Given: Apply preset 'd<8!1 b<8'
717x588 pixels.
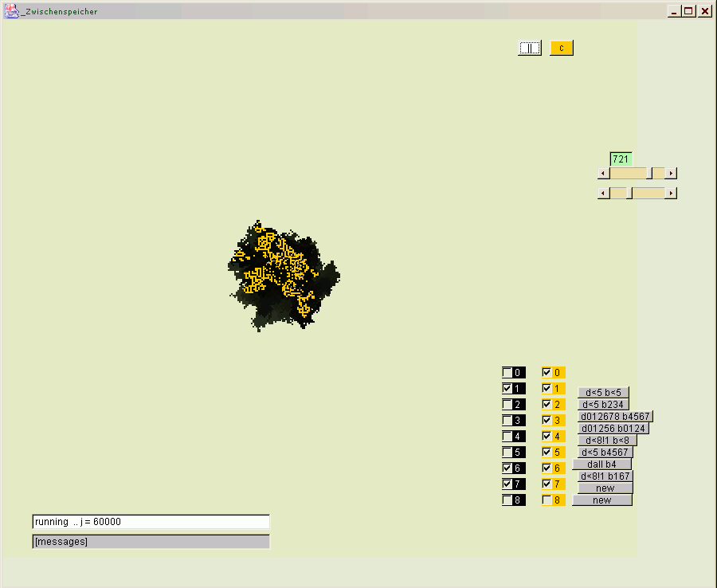Looking at the screenshot, I should [x=607, y=440].
